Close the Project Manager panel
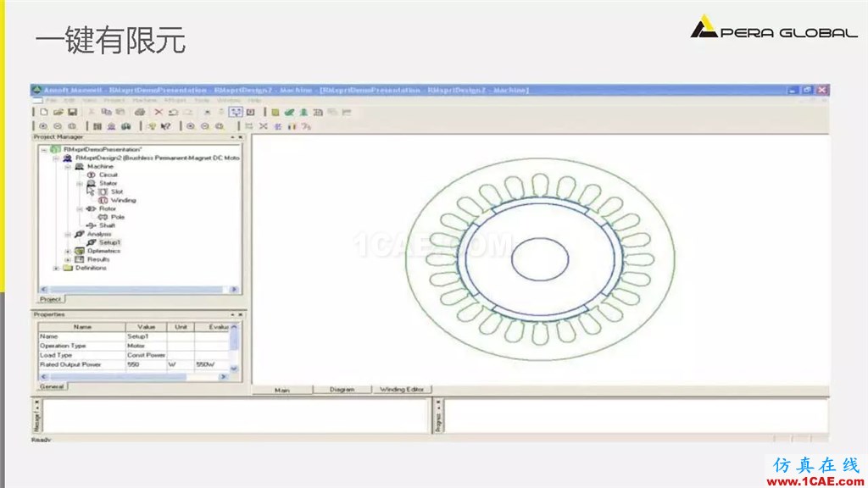This screenshot has height=488, width=868. (240, 137)
